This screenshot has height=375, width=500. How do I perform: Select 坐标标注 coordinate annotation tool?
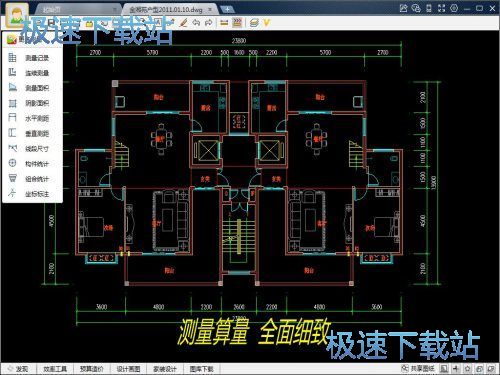tap(32, 194)
